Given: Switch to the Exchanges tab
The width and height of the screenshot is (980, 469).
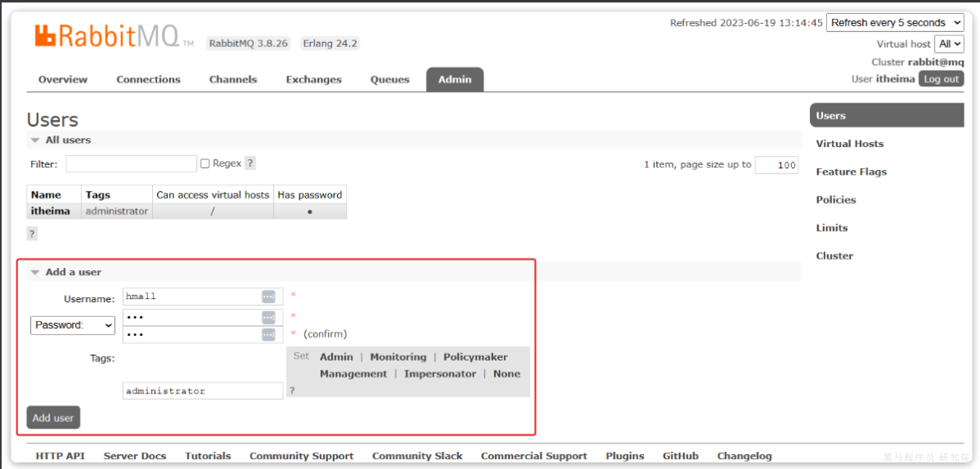Looking at the screenshot, I should 314,80.
